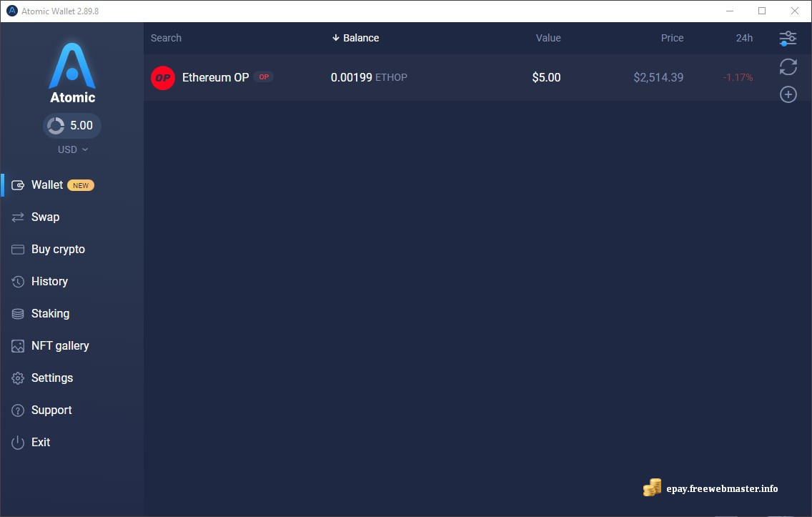812x517 pixels.
Task: Select the History clock icon
Action: 18,281
